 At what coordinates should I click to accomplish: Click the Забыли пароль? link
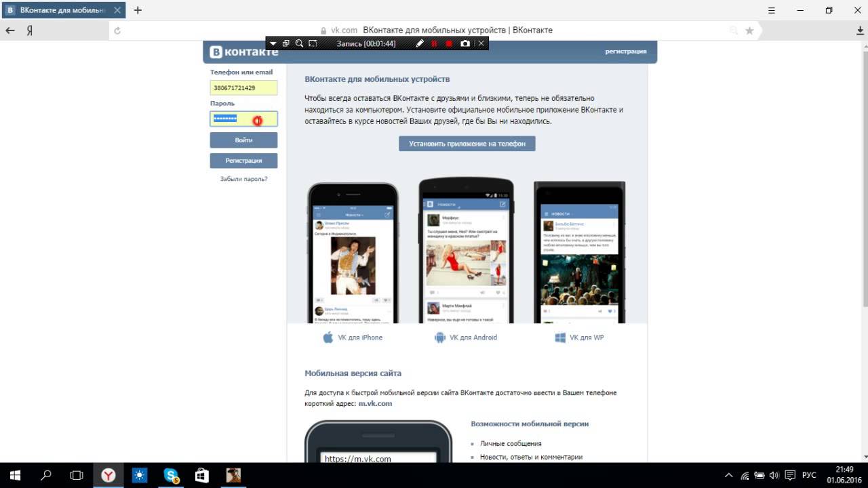pos(243,179)
